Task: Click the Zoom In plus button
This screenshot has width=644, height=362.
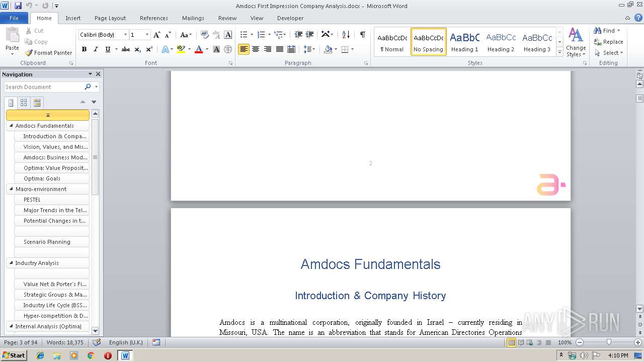Action: (x=638, y=342)
